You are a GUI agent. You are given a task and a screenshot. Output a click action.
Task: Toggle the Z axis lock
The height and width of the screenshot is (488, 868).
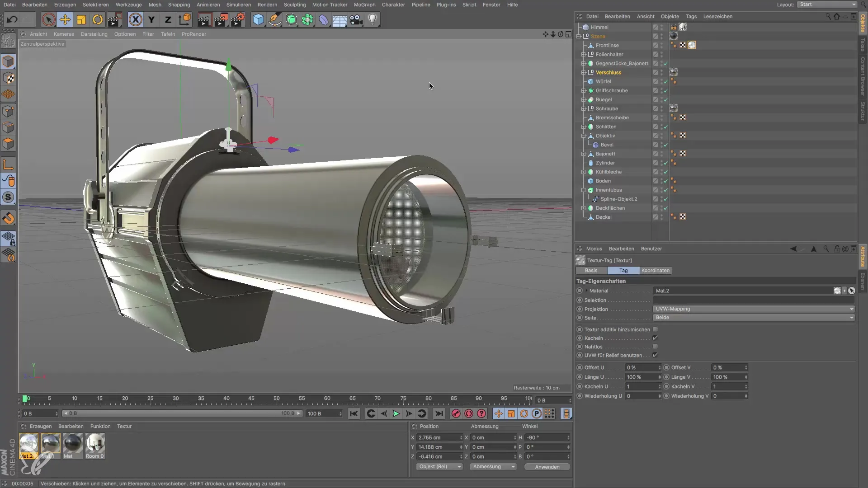click(x=168, y=20)
